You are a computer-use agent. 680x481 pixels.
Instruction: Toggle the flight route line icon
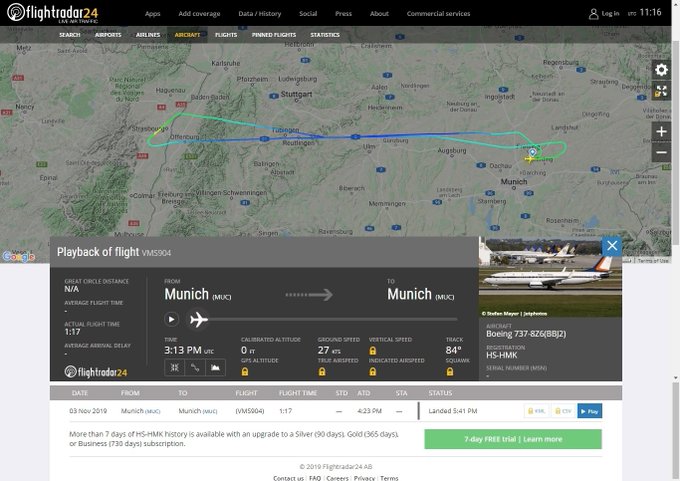[195, 368]
